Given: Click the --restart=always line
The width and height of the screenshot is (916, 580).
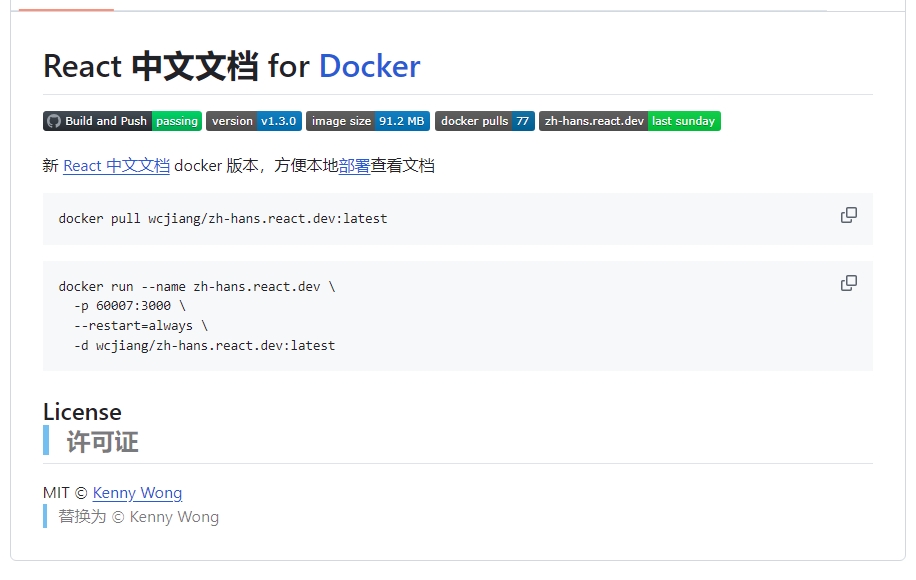Looking at the screenshot, I should (141, 325).
